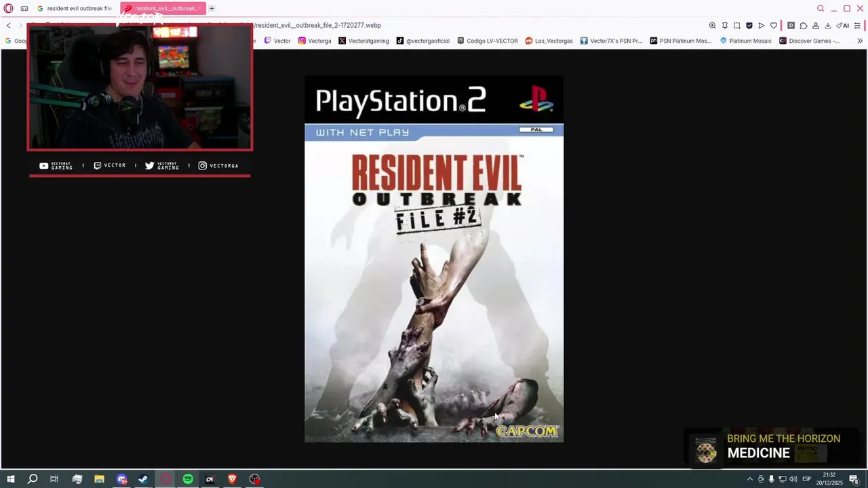Open the ad blocker shield icon
The height and width of the screenshot is (488, 868).
(x=749, y=25)
